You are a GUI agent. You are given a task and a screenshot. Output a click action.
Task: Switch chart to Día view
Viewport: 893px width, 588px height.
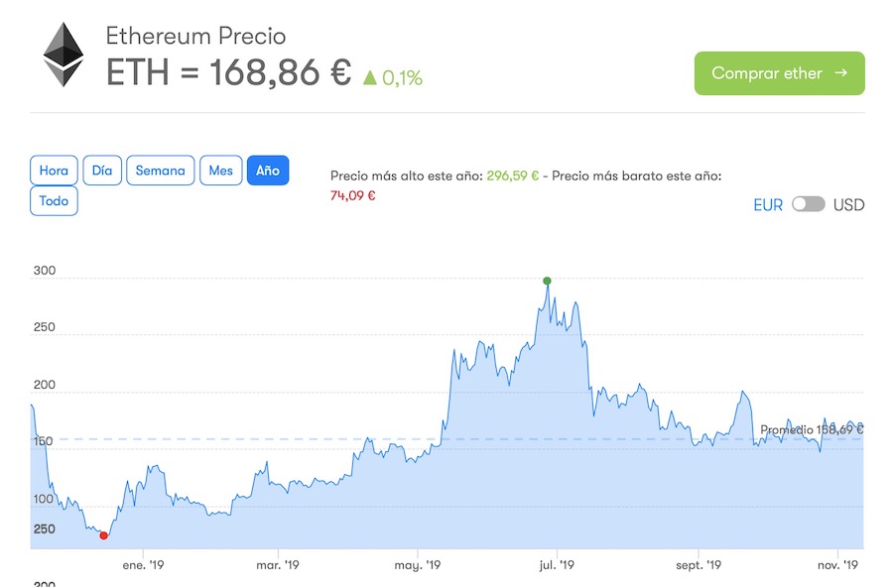point(102,171)
